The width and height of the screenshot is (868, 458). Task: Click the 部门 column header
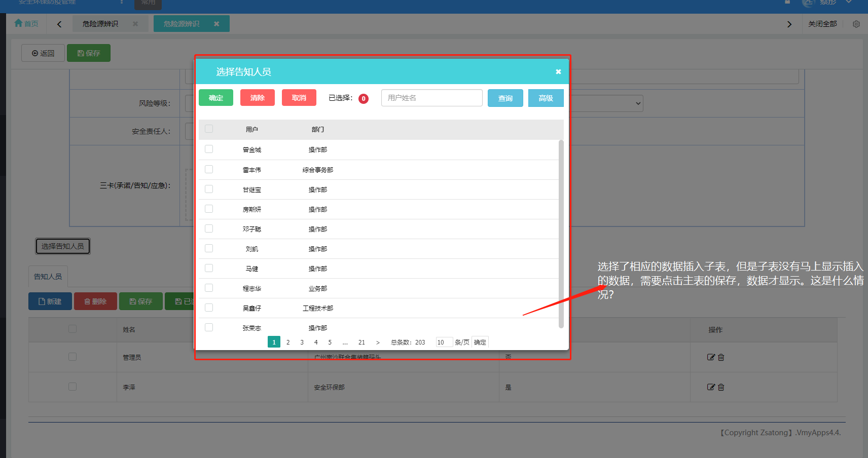click(x=318, y=130)
